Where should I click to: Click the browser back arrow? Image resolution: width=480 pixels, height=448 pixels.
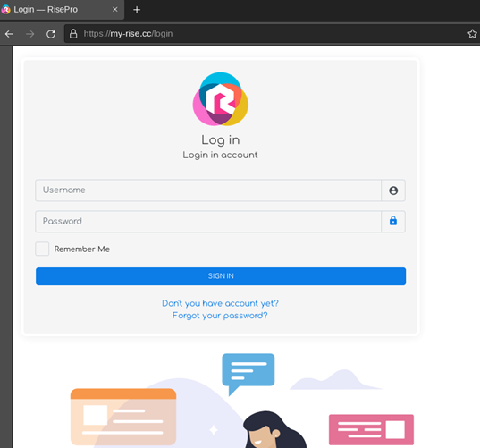(9, 34)
